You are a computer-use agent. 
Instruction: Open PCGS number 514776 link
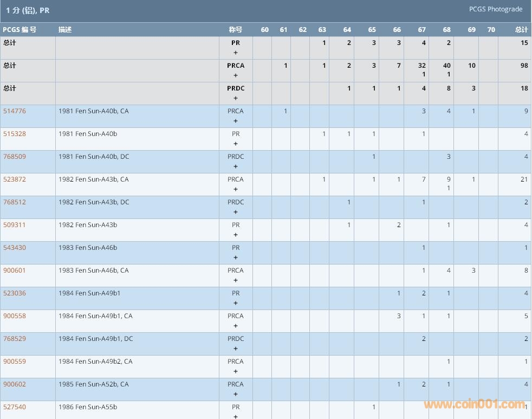pos(15,111)
